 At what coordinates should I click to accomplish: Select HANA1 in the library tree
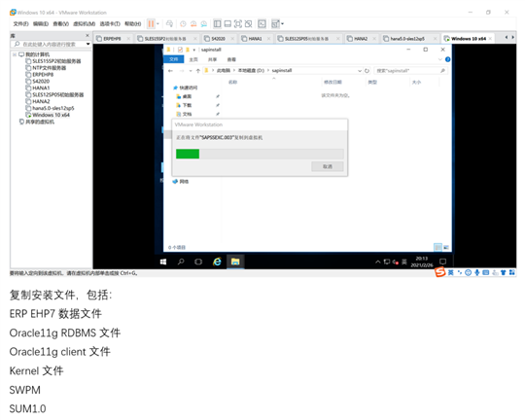41,88
